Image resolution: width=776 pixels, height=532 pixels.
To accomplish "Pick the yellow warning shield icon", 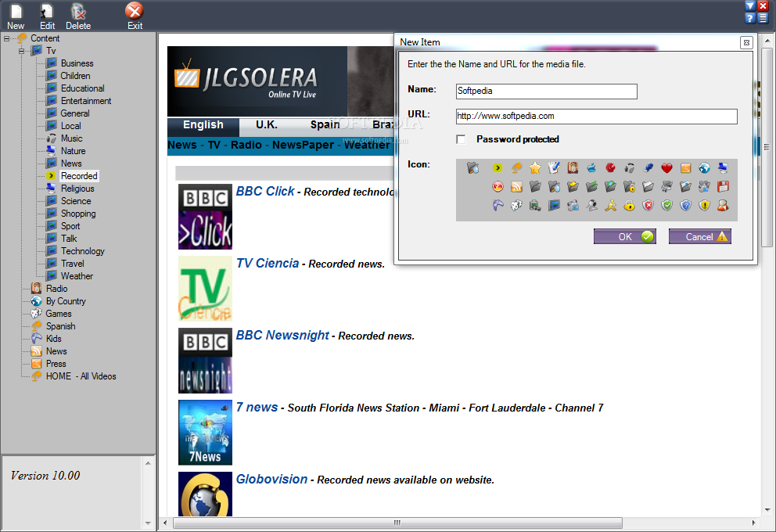I will [x=704, y=206].
